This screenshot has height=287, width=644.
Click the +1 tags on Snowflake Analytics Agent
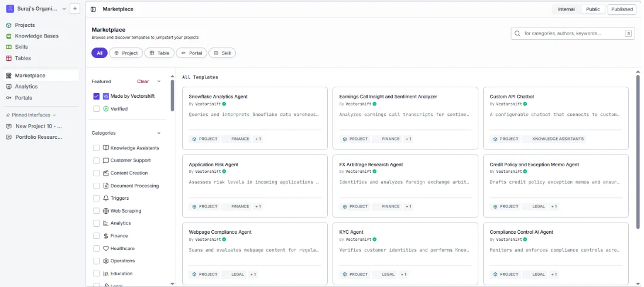(x=258, y=139)
